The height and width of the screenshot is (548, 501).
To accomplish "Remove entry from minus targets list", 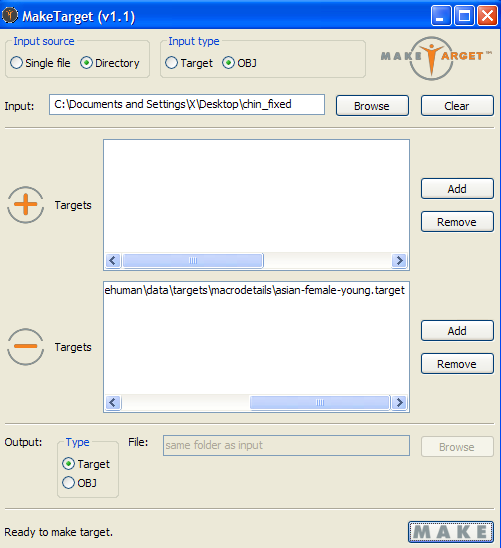I will point(457,364).
